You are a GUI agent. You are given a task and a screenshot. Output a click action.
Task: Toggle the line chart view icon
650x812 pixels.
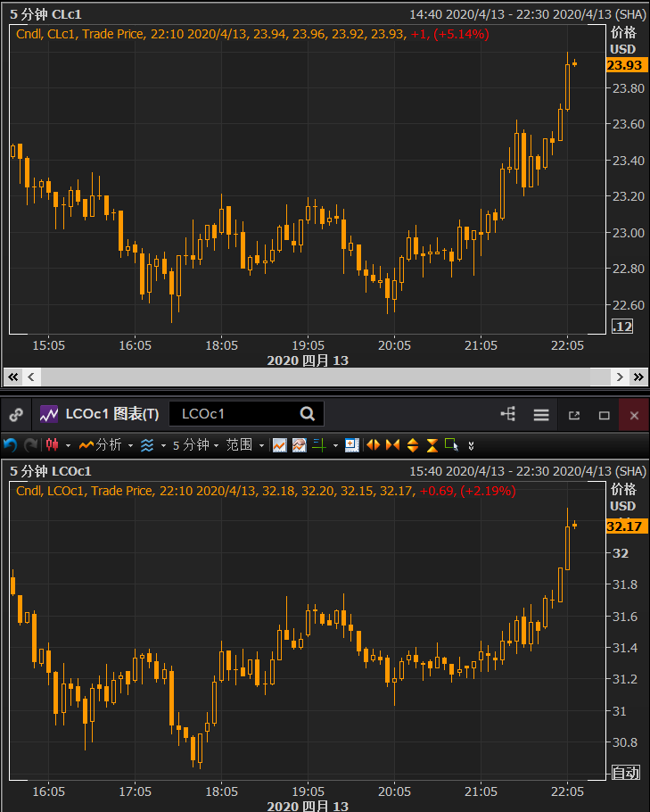click(279, 444)
